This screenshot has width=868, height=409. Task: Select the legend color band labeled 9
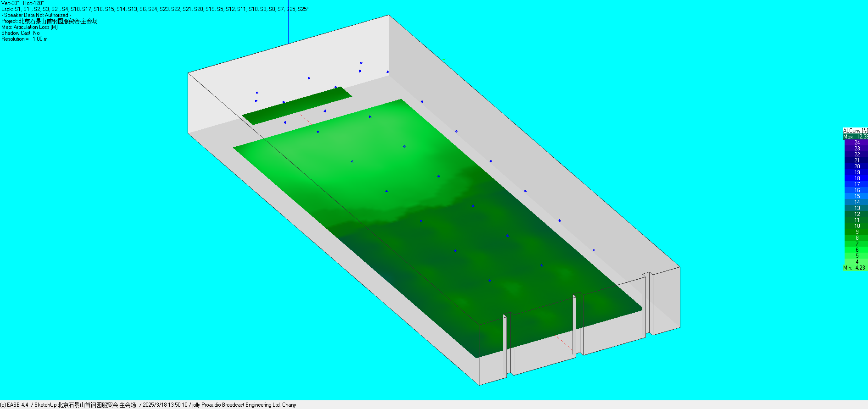coord(856,232)
